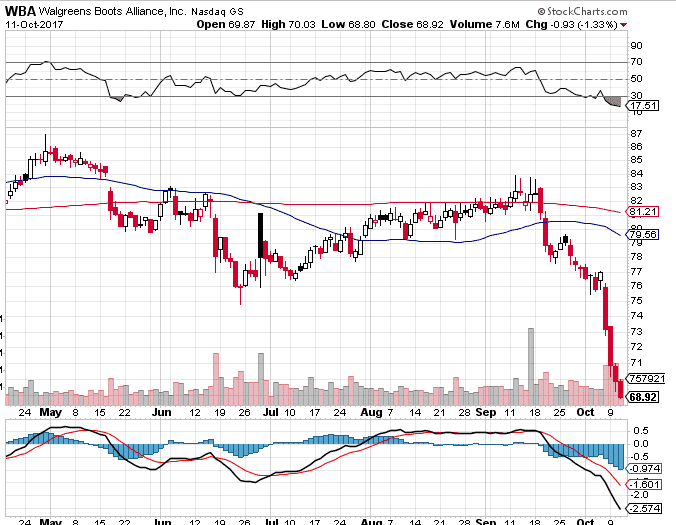Click the Close 68.92 header value
The image size is (676, 525).
tap(412, 24)
